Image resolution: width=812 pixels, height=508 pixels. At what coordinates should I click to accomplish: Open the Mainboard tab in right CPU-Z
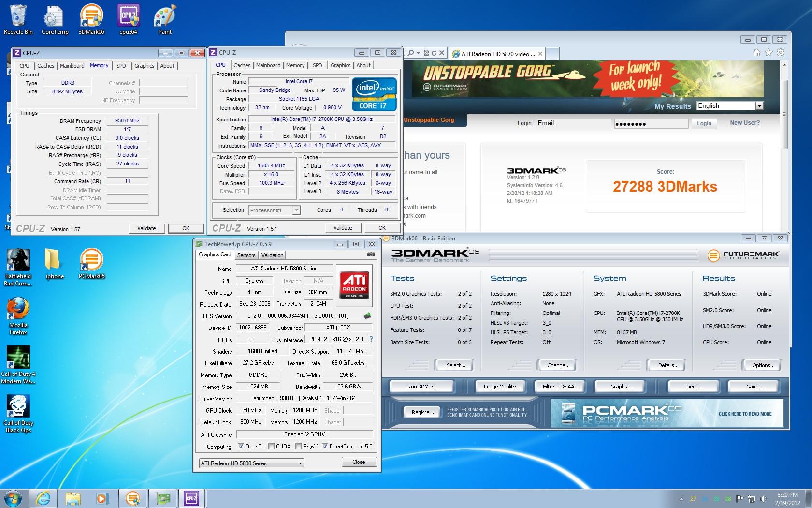click(x=268, y=65)
